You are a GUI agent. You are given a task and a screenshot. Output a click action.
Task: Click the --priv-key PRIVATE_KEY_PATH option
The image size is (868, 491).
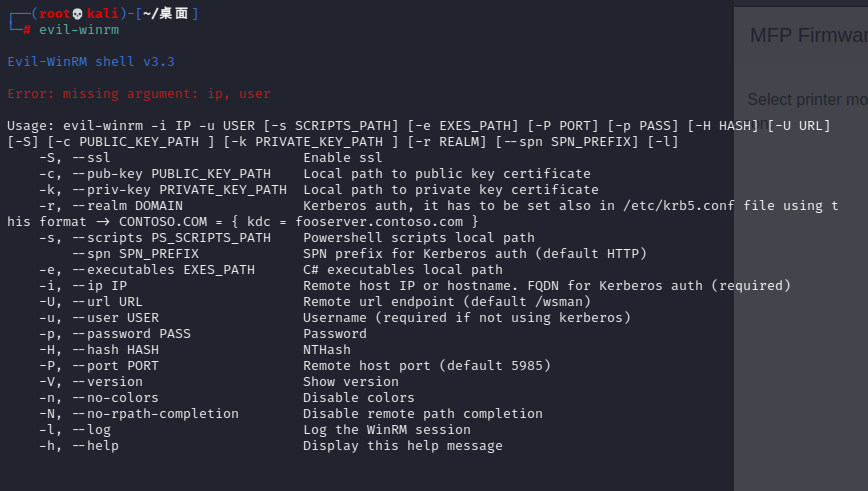(x=163, y=190)
